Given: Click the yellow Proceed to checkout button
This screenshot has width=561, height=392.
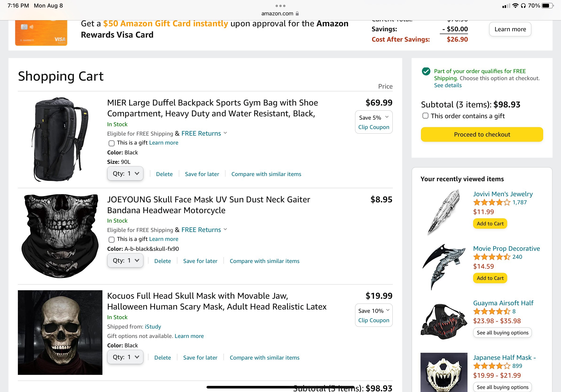Looking at the screenshot, I should 482,134.
